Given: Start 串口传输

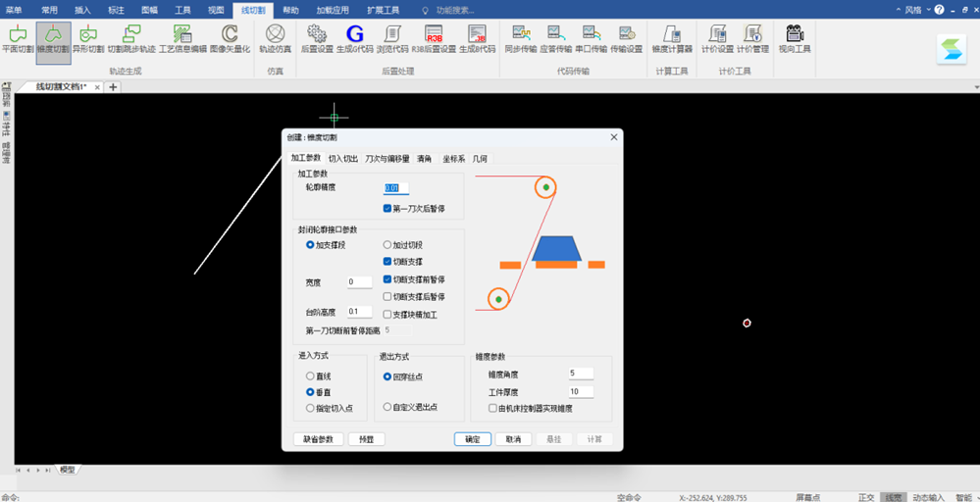Looking at the screenshot, I should point(591,38).
